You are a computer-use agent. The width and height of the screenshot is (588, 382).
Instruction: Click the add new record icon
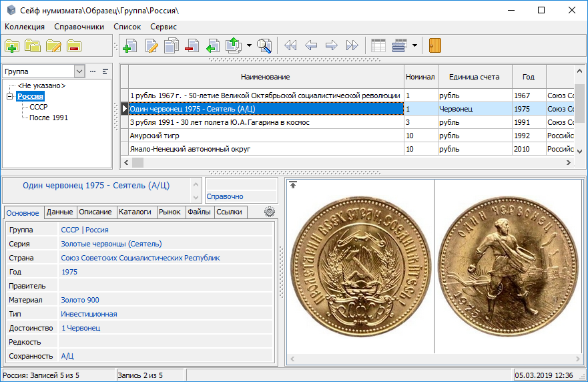point(131,45)
